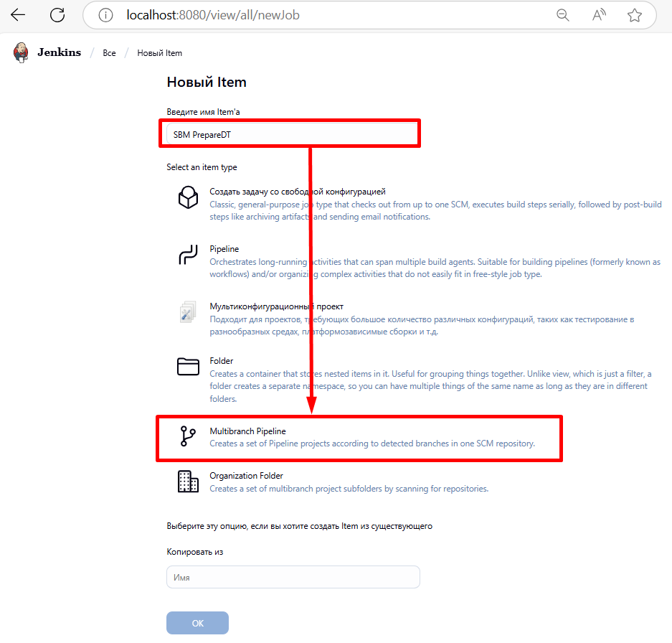
Task: Add page to favorites star
Action: [x=634, y=15]
